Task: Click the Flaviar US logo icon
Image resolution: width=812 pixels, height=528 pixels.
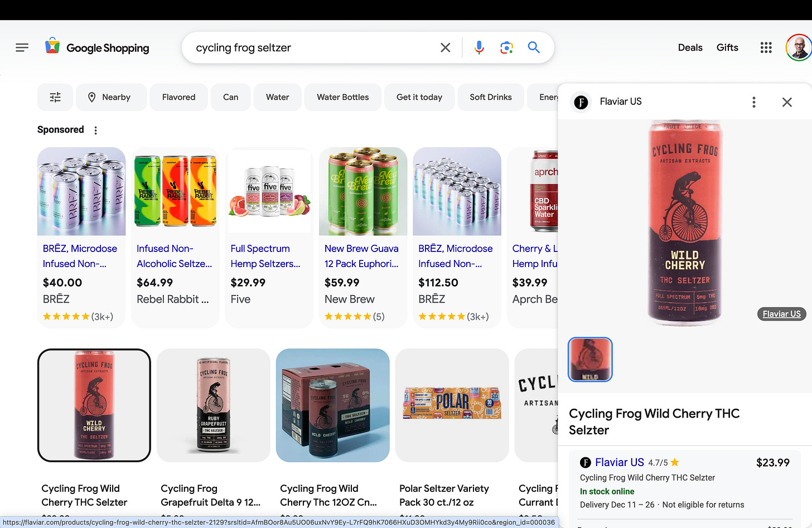Action: 581,102
